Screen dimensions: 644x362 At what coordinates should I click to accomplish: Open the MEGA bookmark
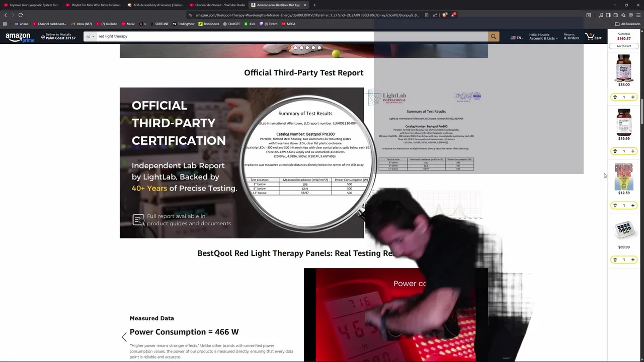pos(289,24)
